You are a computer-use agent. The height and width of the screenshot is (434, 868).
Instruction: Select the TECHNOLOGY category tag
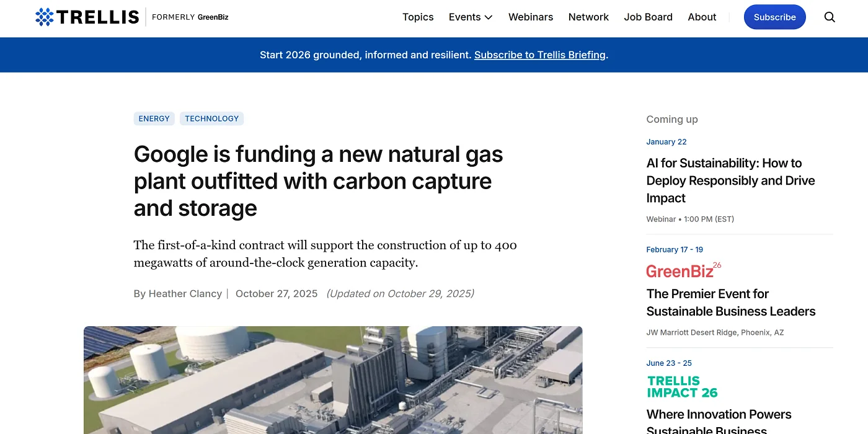211,118
